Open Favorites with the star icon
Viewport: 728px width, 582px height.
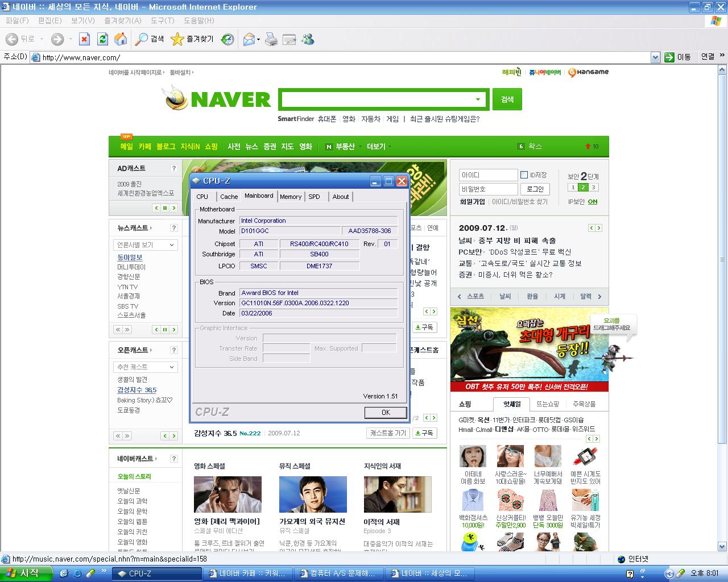click(192, 39)
